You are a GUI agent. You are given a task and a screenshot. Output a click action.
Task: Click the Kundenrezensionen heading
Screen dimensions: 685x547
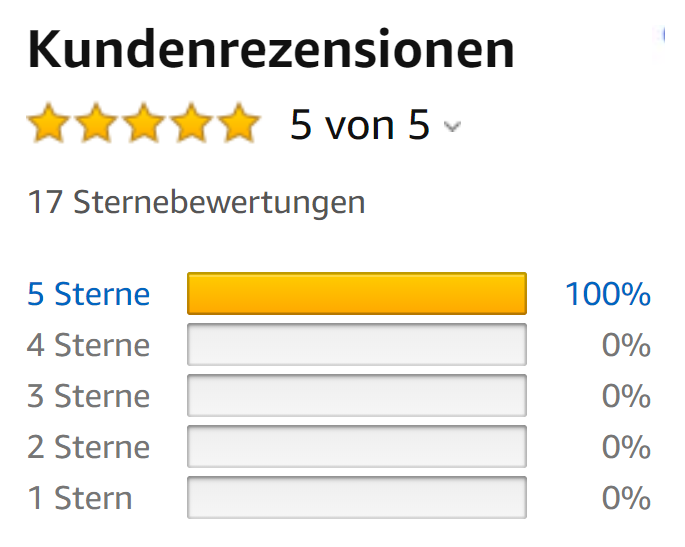click(271, 49)
